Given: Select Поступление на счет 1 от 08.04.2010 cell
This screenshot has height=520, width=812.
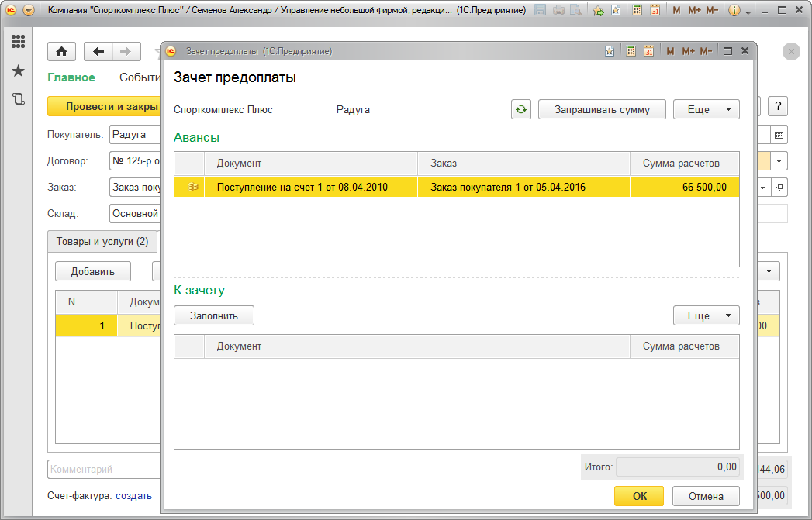Looking at the screenshot, I should click(x=311, y=187).
